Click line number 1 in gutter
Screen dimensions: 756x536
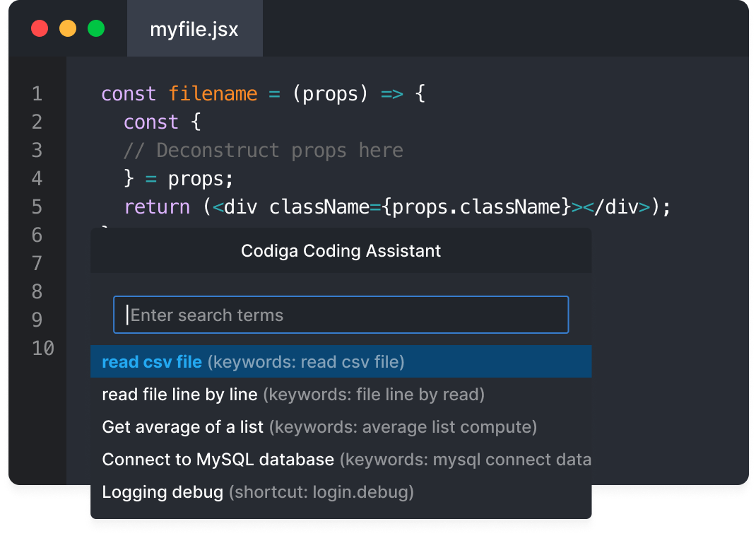pos(37,93)
